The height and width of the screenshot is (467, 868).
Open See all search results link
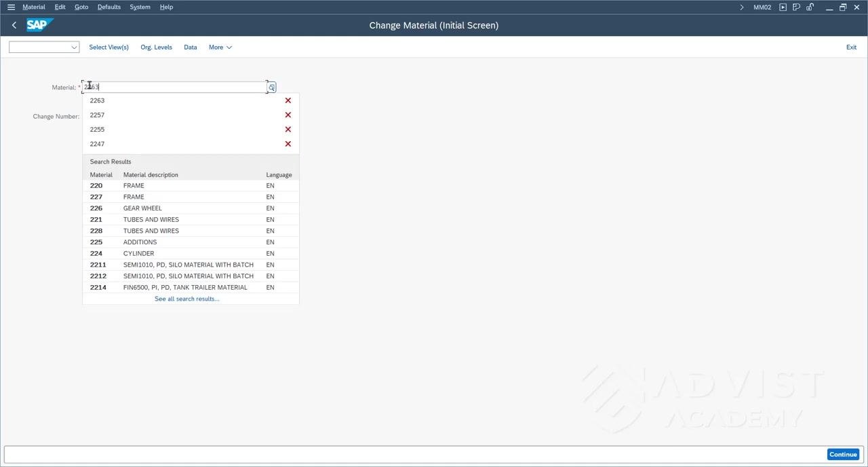tap(187, 299)
